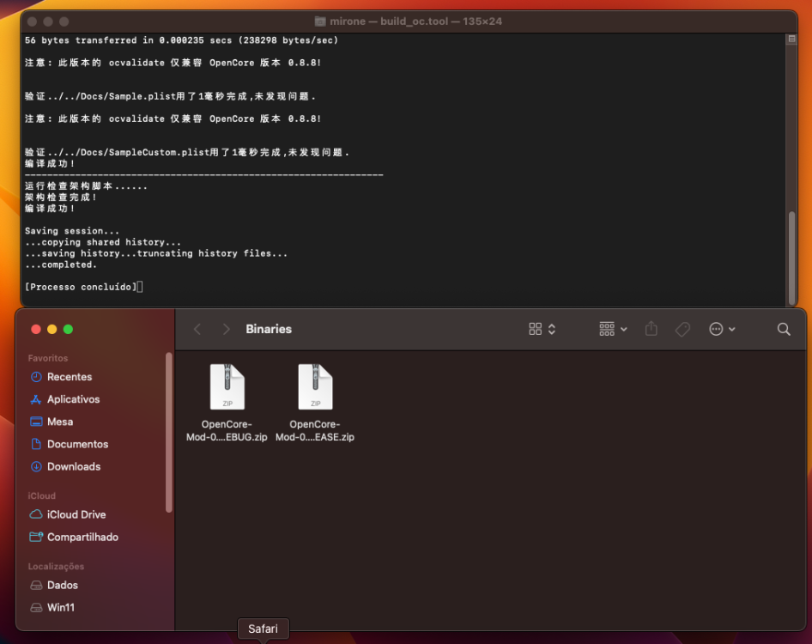The height and width of the screenshot is (644, 812).
Task: Click the Win11 disk icon
Action: [36, 608]
